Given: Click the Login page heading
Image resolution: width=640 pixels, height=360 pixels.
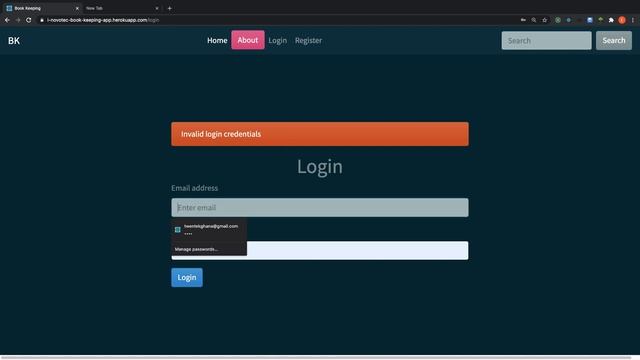Looking at the screenshot, I should (x=320, y=167).
